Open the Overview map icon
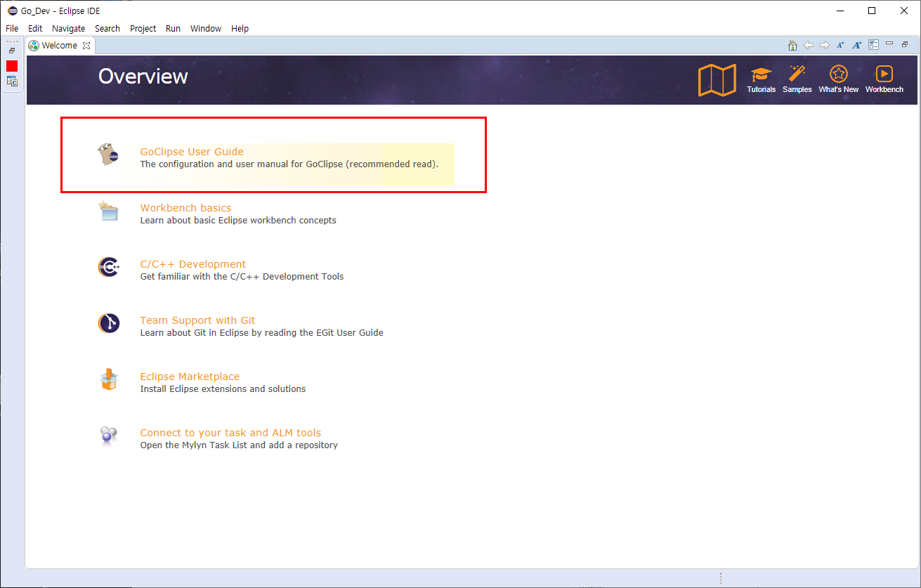 [717, 80]
